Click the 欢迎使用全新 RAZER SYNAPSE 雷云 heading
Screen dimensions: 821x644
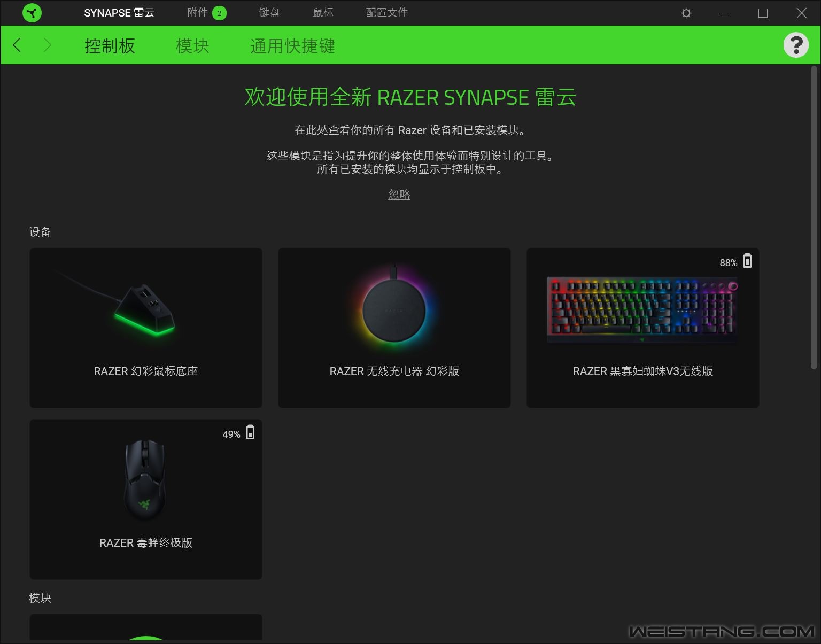pos(410,97)
